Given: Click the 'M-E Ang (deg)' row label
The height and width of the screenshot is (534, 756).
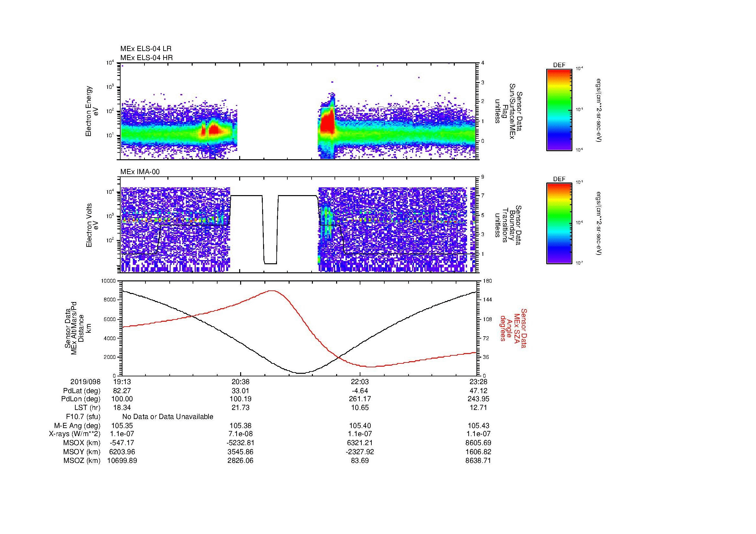Looking at the screenshot, I should (77, 425).
